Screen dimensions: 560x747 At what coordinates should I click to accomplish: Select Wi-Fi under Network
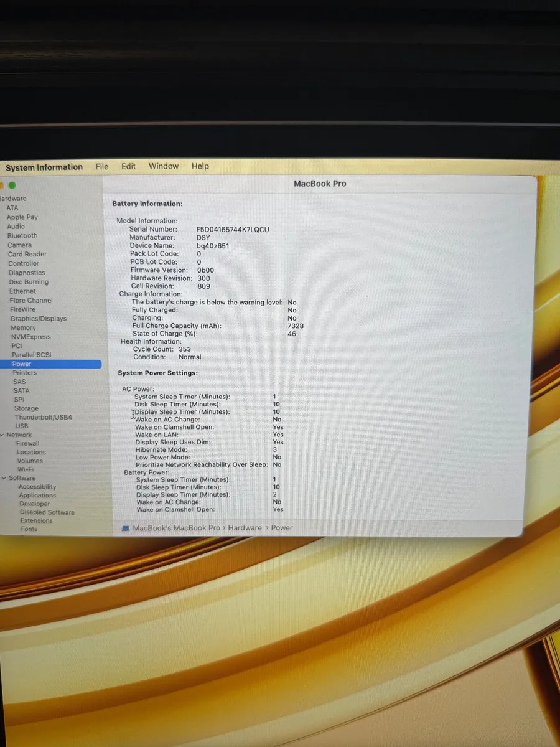pos(26,469)
